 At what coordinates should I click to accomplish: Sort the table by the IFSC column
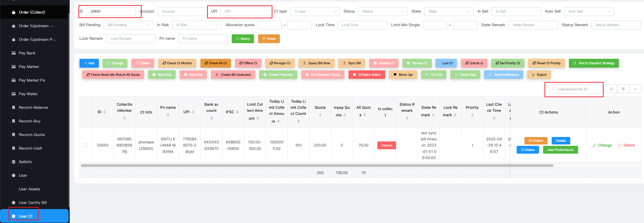point(237,112)
